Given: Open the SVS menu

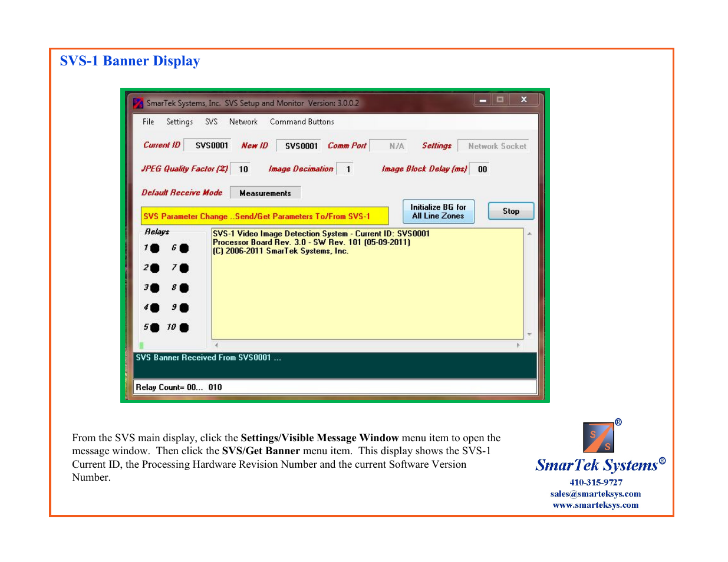Looking at the screenshot, I should [x=211, y=122].
